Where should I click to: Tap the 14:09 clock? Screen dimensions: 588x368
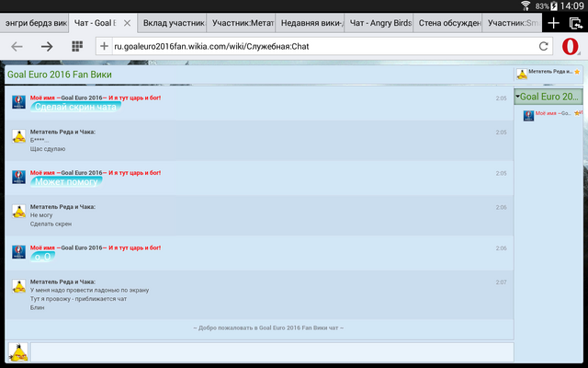point(572,6)
